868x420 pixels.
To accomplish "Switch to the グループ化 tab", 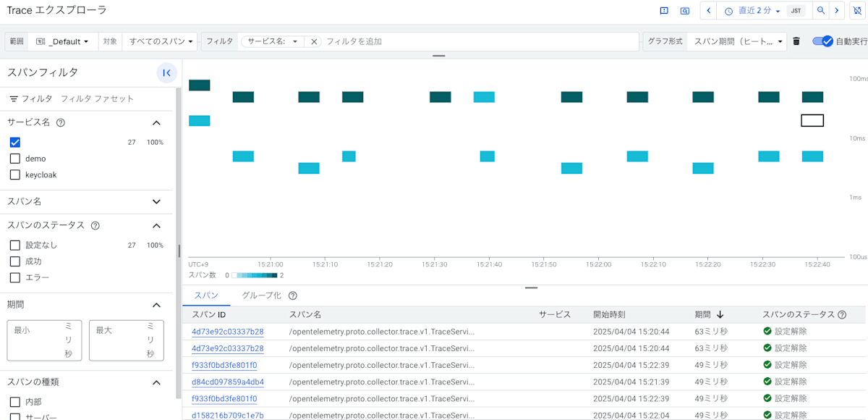I will click(x=261, y=295).
